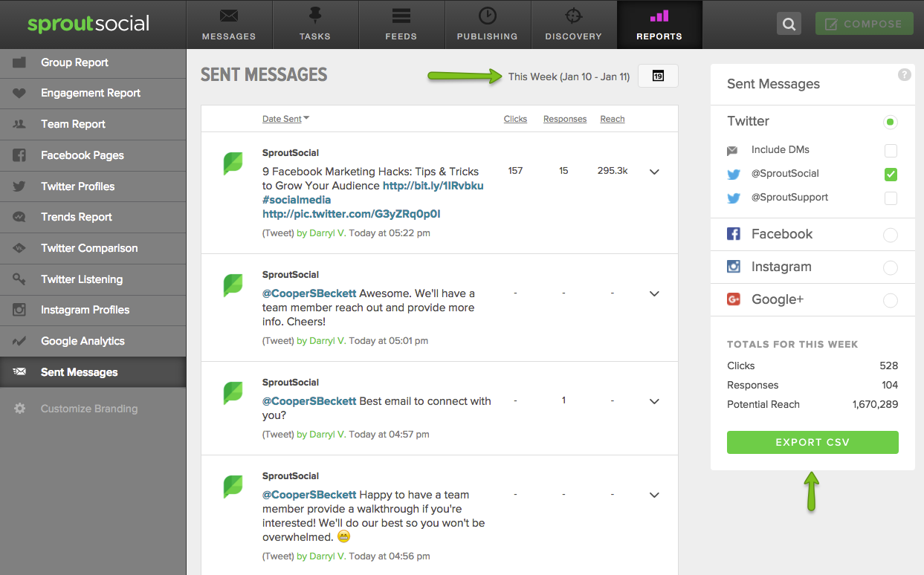This screenshot has height=575, width=924.
Task: Click the Potential Reach total 1,670,289
Action: 875,405
